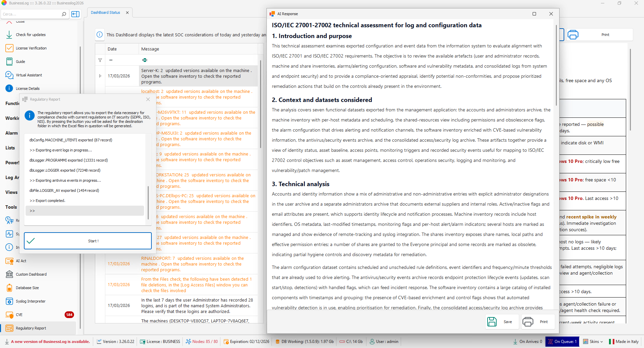Screen dimensions: 644x348
Task: Click the Check for updates download icon
Action: [9, 35]
